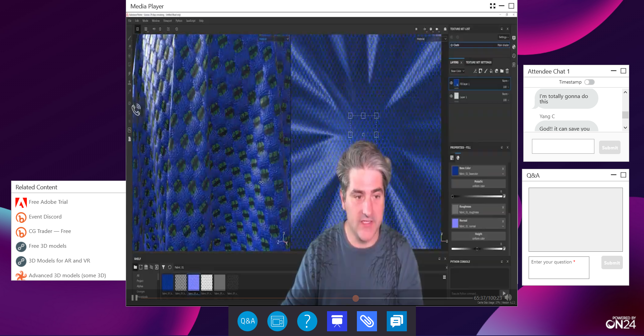Open opacity 100 dropdown of Fill layer 1
This screenshot has width=644, height=336.
coord(506,87)
